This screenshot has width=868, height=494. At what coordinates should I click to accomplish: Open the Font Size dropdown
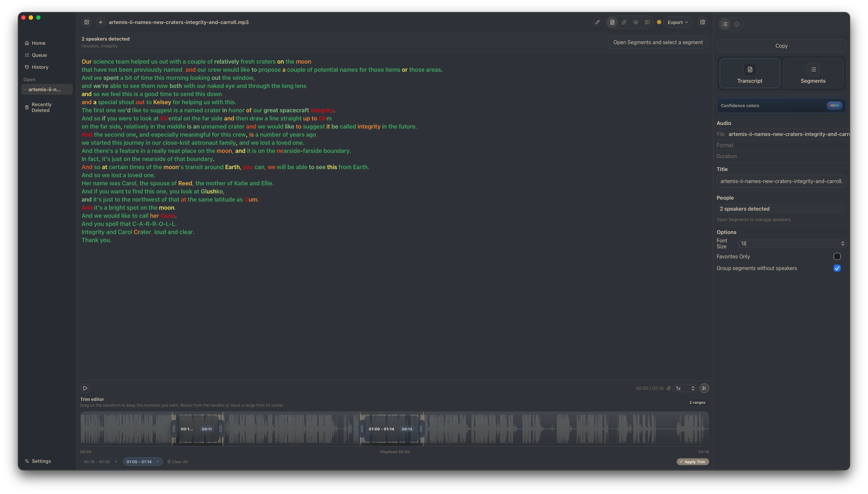tap(792, 244)
